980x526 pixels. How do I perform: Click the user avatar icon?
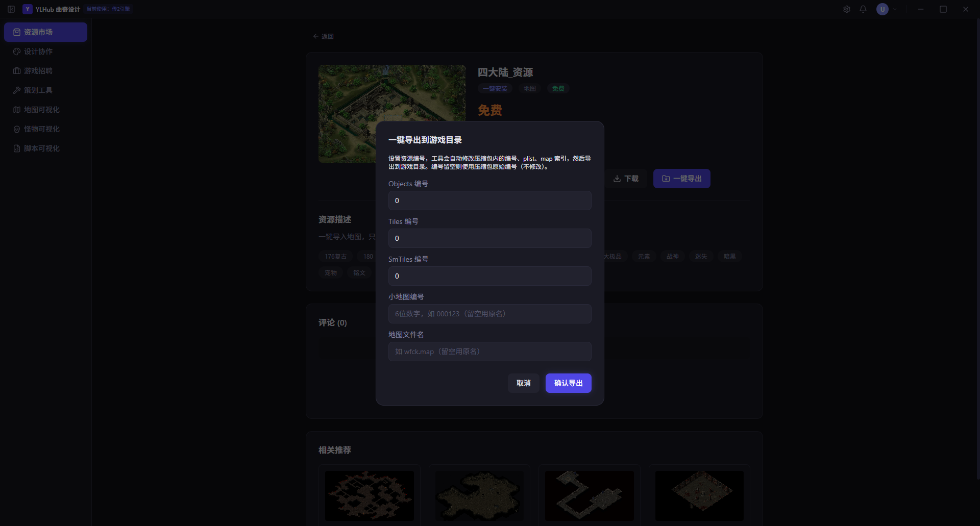883,9
